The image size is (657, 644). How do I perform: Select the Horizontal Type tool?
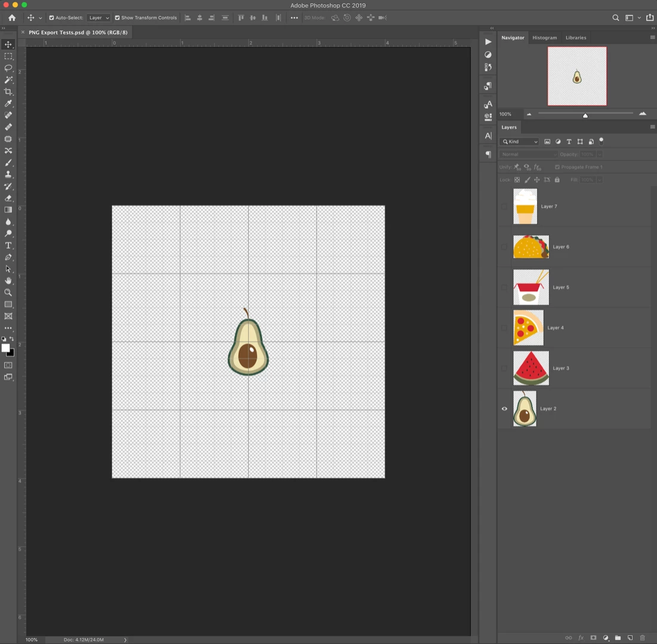8,245
